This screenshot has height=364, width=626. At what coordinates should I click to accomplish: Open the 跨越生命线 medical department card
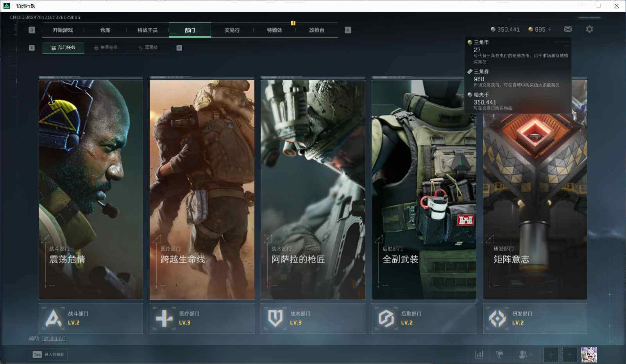click(x=202, y=189)
